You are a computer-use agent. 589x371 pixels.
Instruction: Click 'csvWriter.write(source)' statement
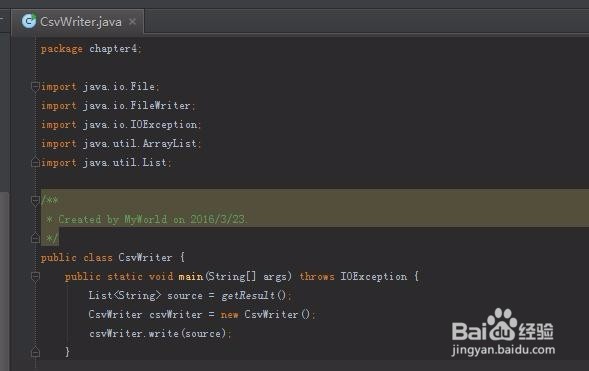point(160,333)
